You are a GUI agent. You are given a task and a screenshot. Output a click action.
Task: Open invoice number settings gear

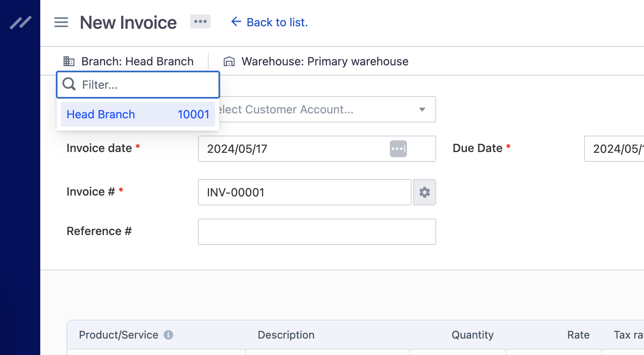point(424,192)
